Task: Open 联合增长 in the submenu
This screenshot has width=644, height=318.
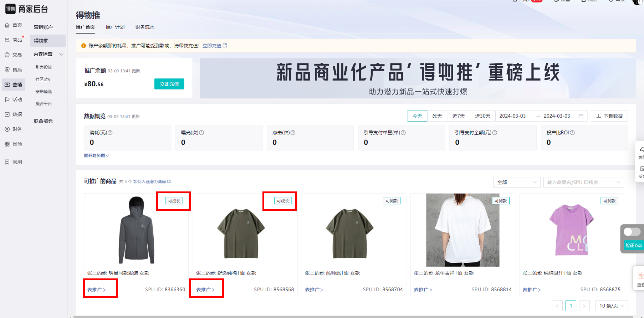Action: pyautogui.click(x=43, y=121)
